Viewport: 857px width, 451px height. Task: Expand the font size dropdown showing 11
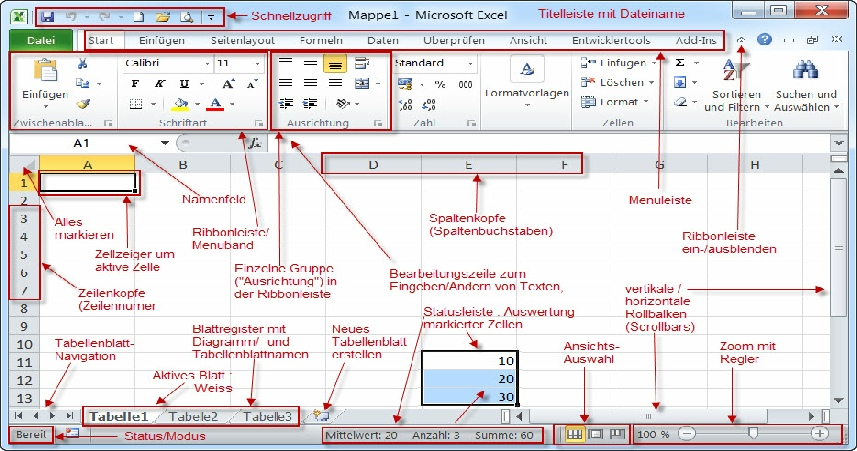[x=240, y=63]
